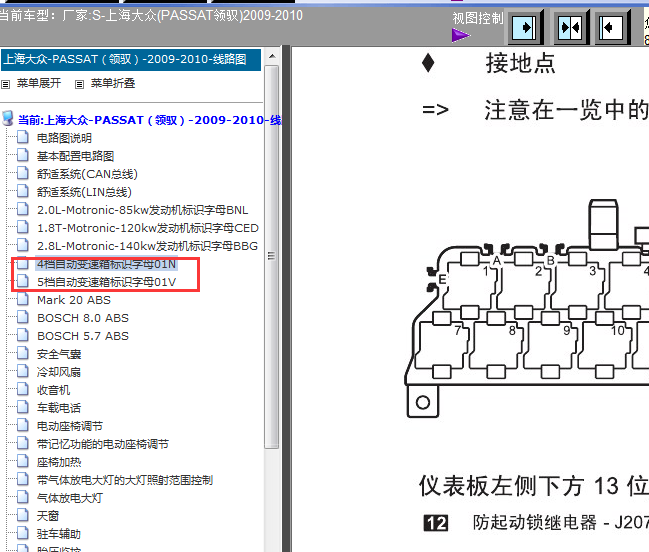Screen dimensions: 649x552
Task: Select root node 当前:上海大众-PASSAT(领驭)
Action: (149, 120)
